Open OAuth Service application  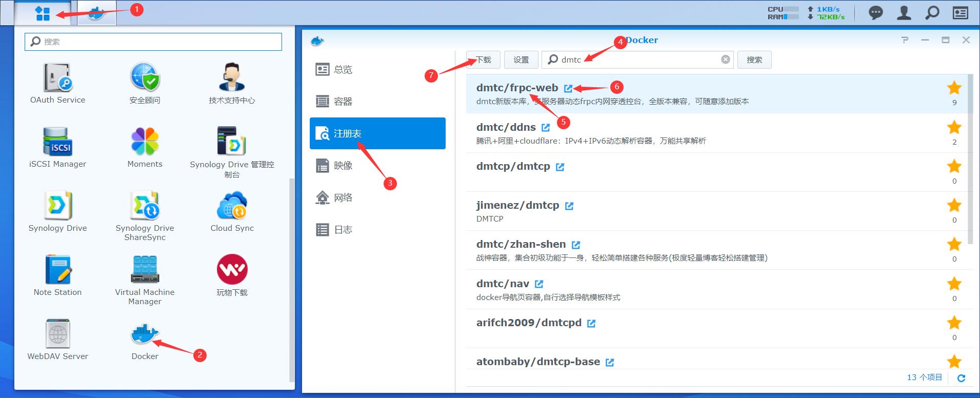(x=57, y=83)
